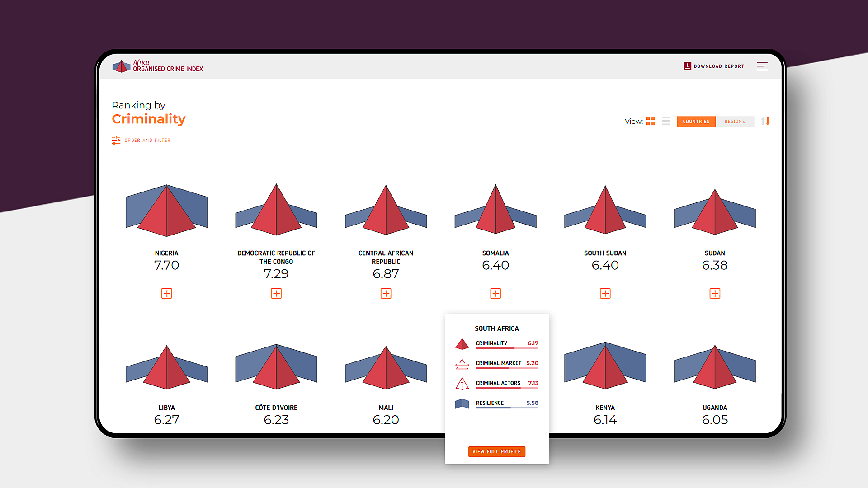Click South Sudan country name
The image size is (868, 488).
pos(605,253)
